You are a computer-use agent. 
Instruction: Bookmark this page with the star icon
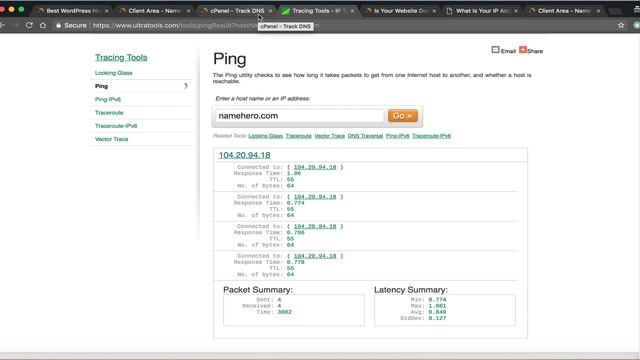point(621,25)
